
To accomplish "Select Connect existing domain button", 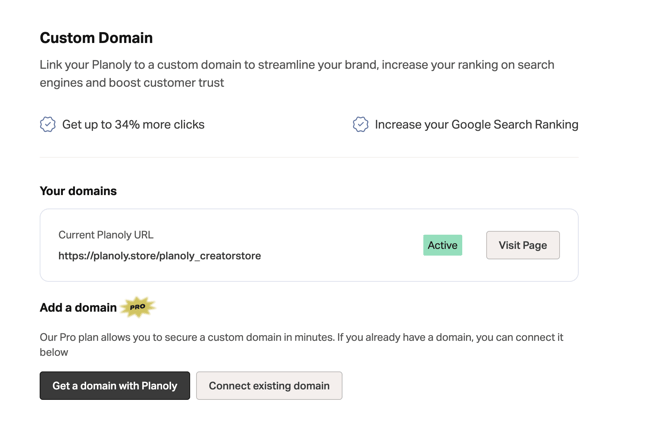I will (269, 386).
